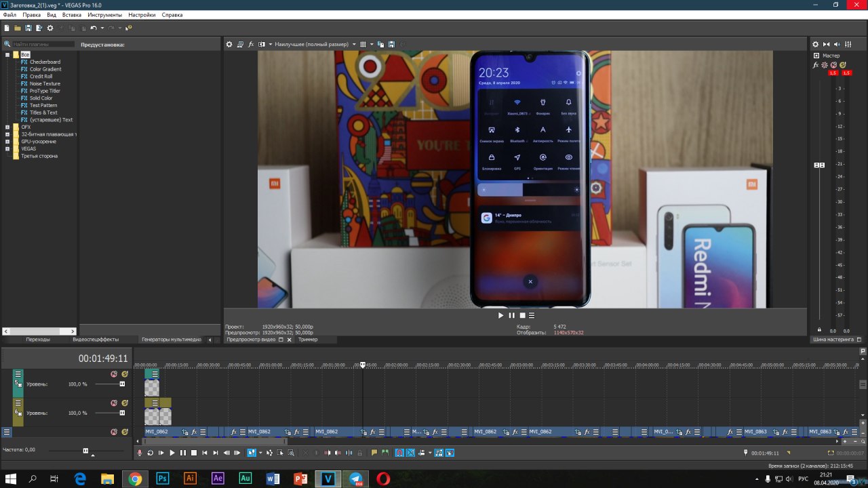Toggle Automatic Crossfades button
This screenshot has height=488, width=868.
410,453
